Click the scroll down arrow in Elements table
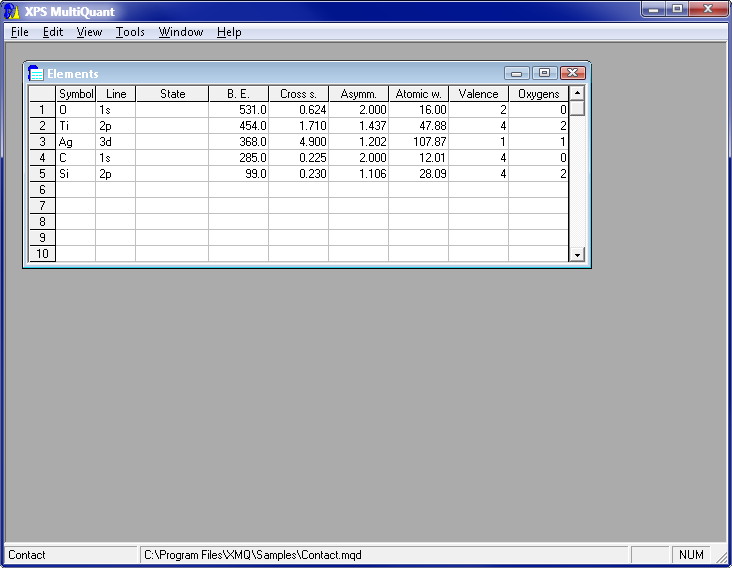This screenshot has height=568, width=732. coord(576,256)
